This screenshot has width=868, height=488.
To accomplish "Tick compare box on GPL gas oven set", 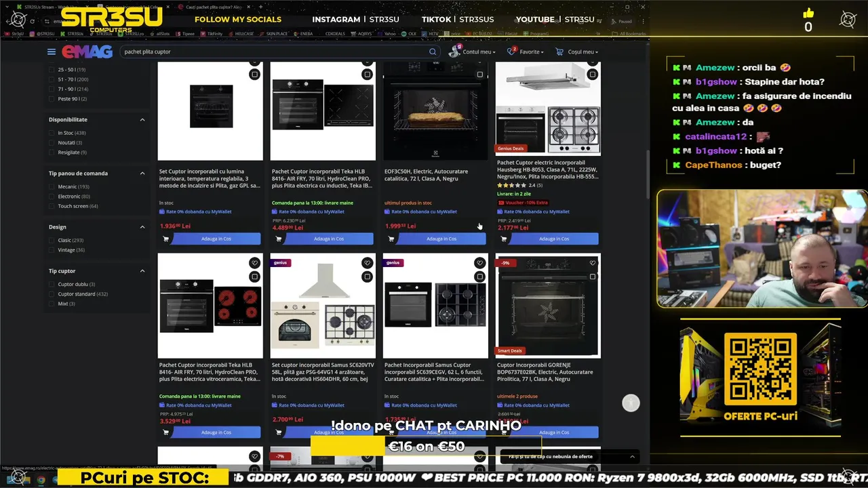I will (254, 75).
